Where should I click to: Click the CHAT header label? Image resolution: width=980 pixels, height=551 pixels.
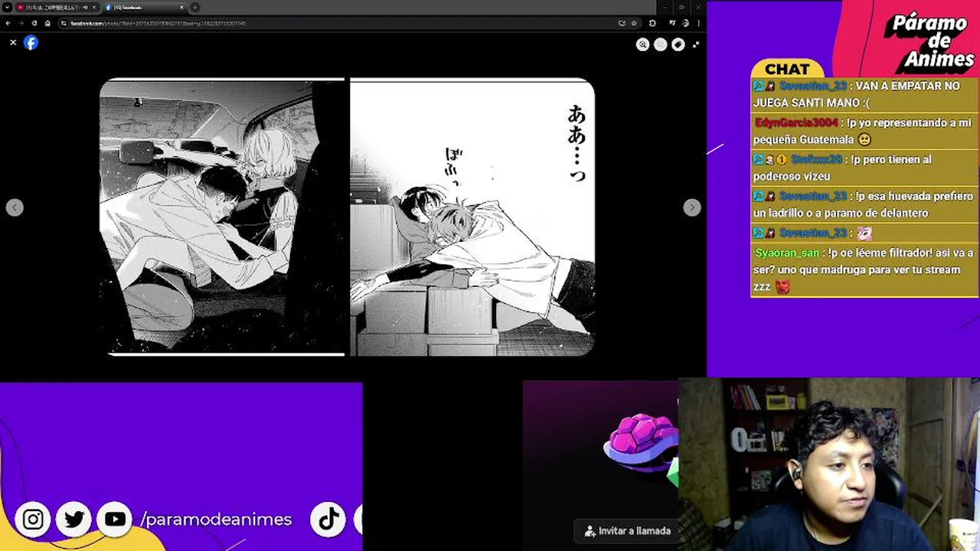pyautogui.click(x=787, y=69)
